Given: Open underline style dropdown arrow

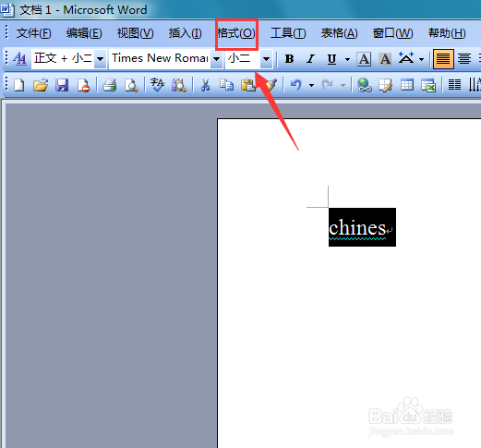Looking at the screenshot, I should tap(347, 59).
